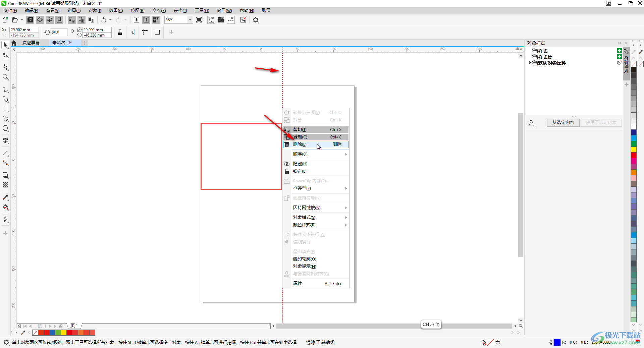
Task: Open the 文件(F) menu
Action: point(10,10)
